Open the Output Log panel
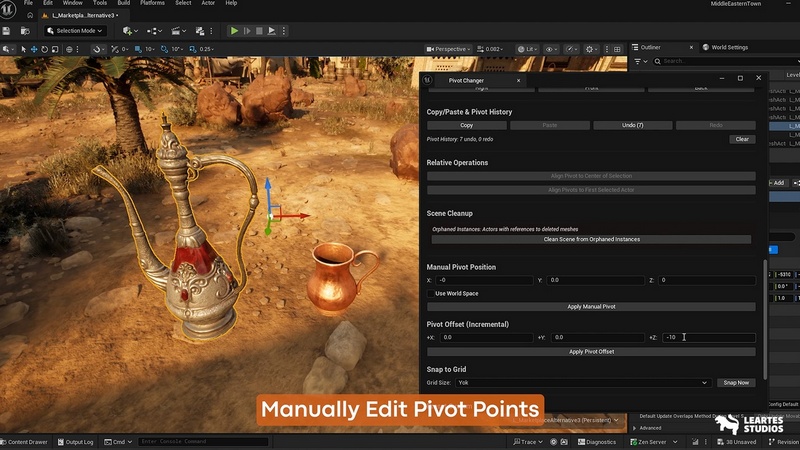Image resolution: width=800 pixels, height=450 pixels. 77,441
